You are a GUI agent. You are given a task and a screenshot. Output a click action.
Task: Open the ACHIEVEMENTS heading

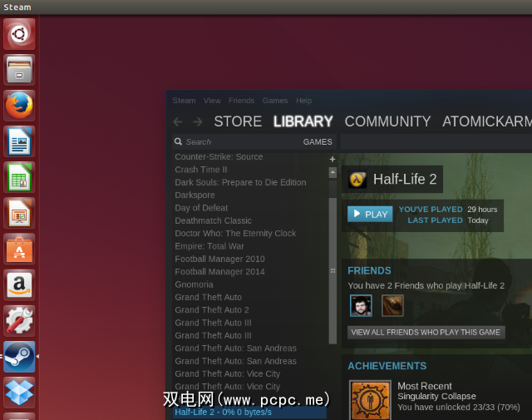pos(387,366)
